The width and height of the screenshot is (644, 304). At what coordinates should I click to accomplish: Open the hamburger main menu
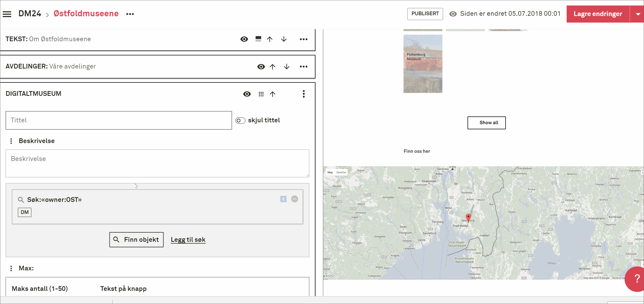7,14
